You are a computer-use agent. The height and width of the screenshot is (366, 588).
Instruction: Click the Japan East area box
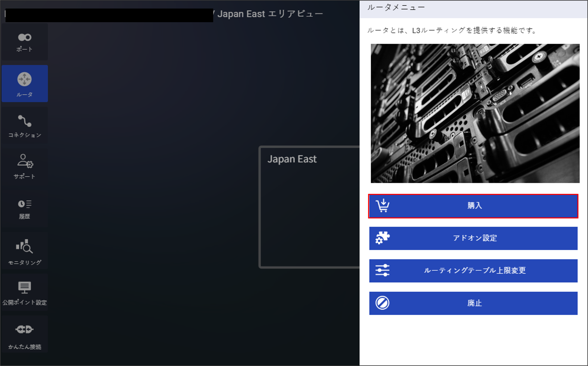(x=309, y=207)
